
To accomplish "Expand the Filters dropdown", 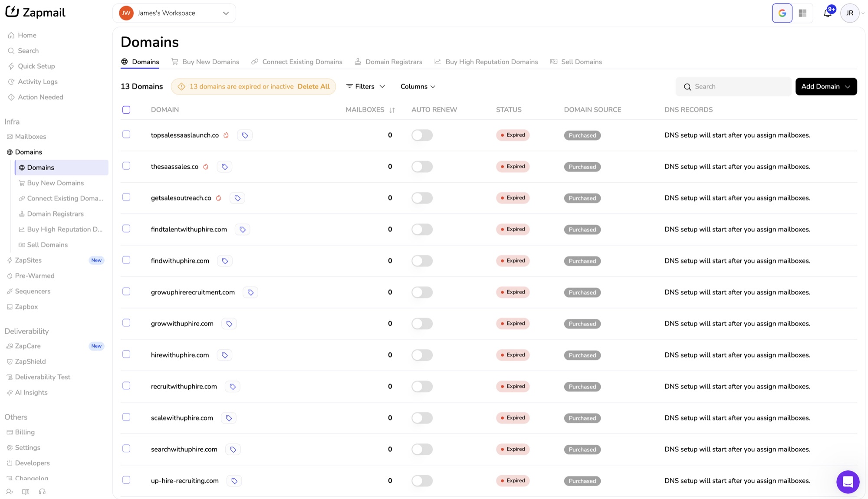I will (365, 86).
